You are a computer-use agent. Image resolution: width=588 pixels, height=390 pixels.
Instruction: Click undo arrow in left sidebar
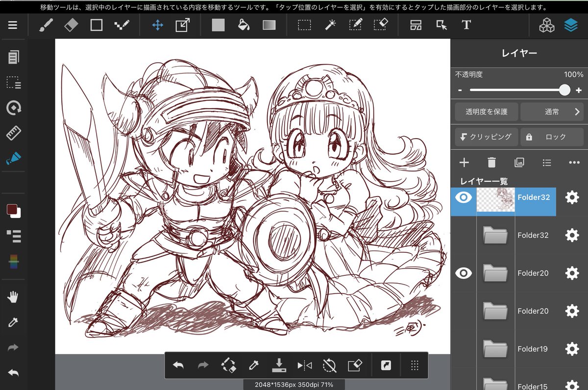(14, 373)
